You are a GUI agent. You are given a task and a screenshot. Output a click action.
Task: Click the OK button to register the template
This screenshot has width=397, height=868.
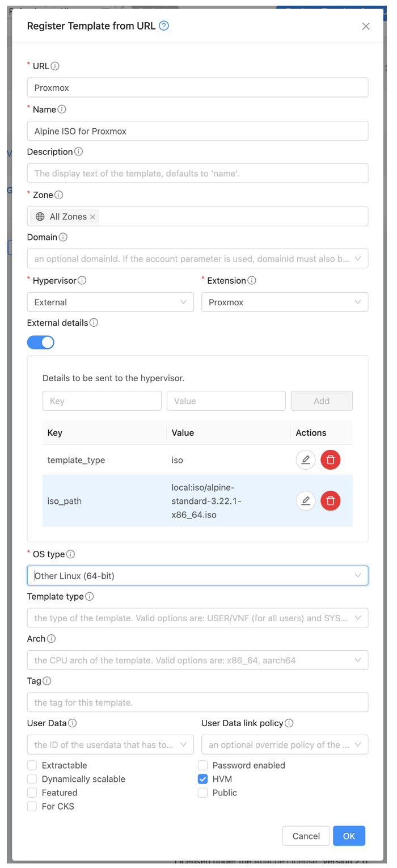click(x=349, y=836)
